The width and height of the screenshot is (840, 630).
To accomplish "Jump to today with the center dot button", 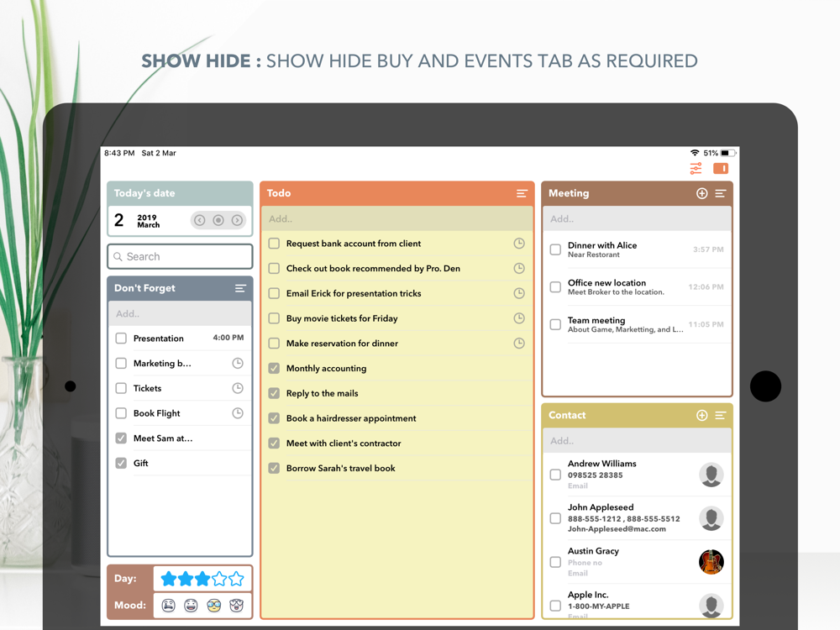I will tap(218, 220).
